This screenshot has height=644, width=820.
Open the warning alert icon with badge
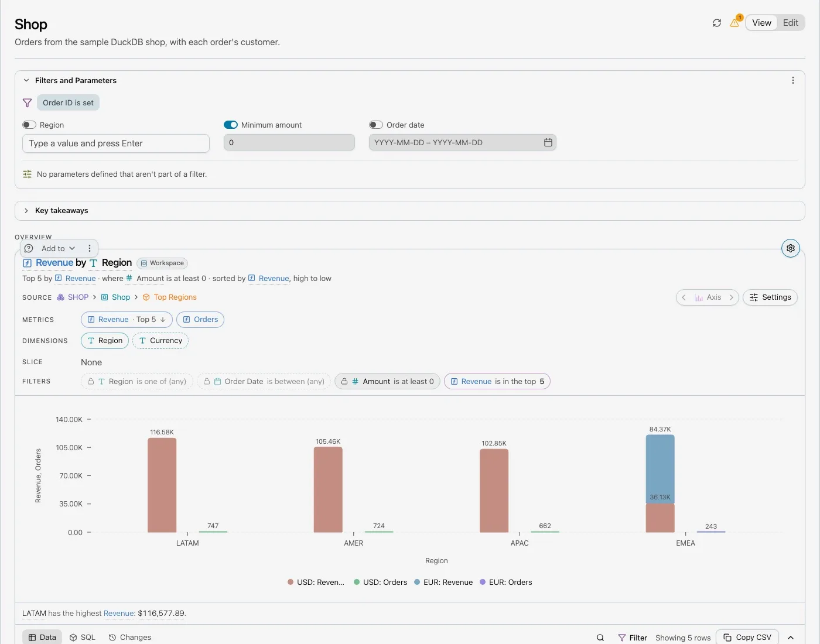tap(735, 22)
